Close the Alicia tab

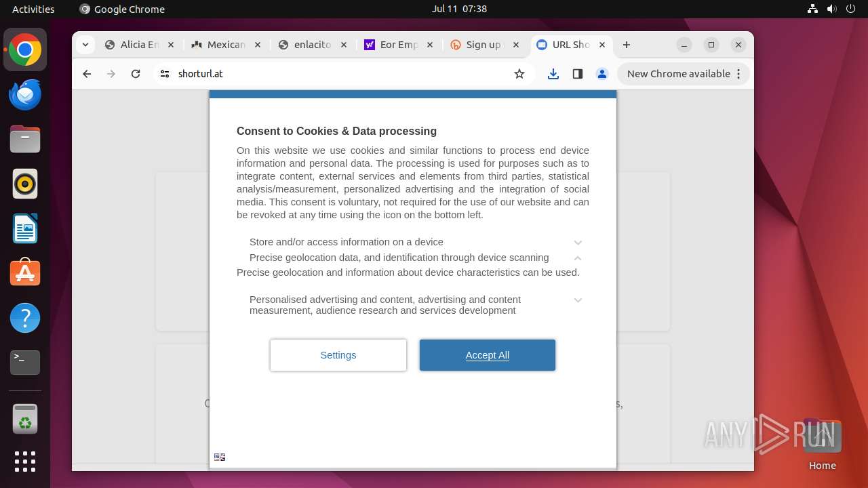click(171, 45)
